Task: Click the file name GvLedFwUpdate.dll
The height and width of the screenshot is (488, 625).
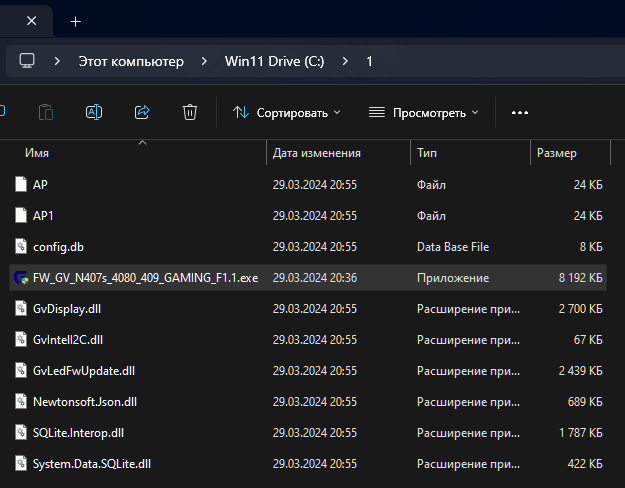Action: 84,371
